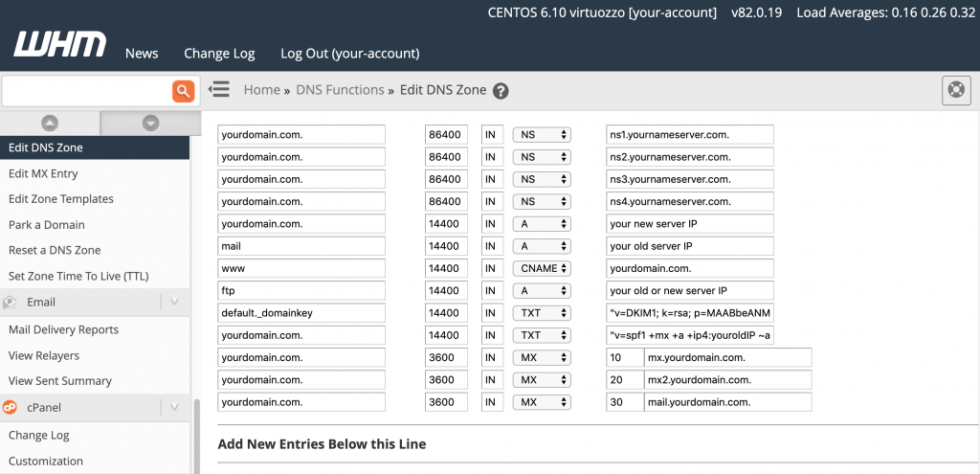Open record type dropdown for ns2.yournameserver.com
The image size is (980, 474).
542,157
